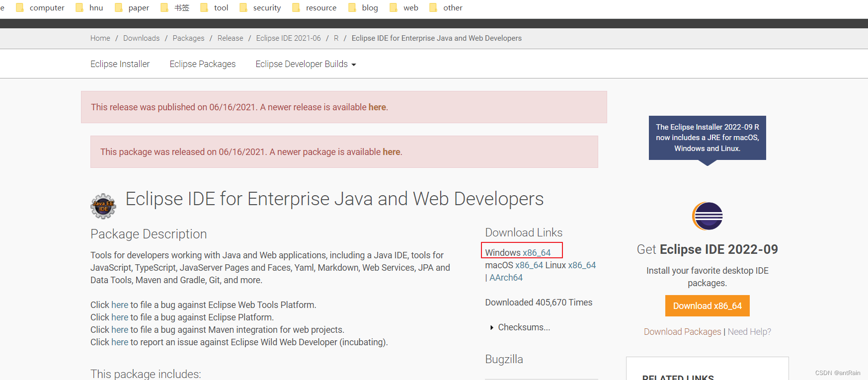Image resolution: width=868 pixels, height=380 pixels.
Task: Follow the newer release 'here' link
Action: pyautogui.click(x=377, y=107)
